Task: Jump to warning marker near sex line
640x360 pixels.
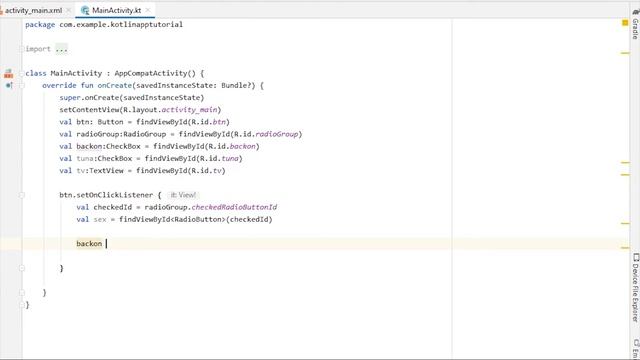Action: point(625,223)
